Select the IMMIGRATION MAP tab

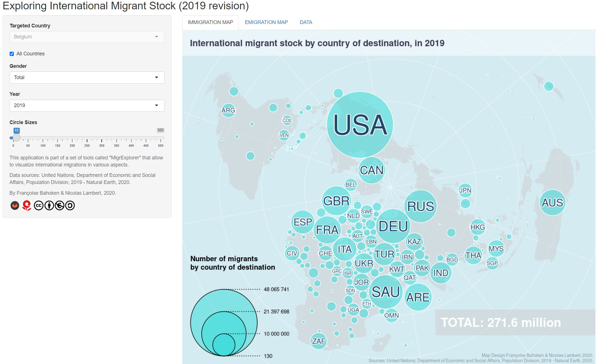[x=210, y=22]
